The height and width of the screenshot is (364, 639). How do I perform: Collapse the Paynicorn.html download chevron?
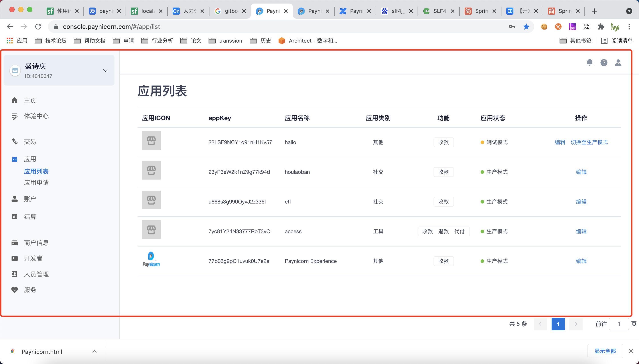pos(94,351)
